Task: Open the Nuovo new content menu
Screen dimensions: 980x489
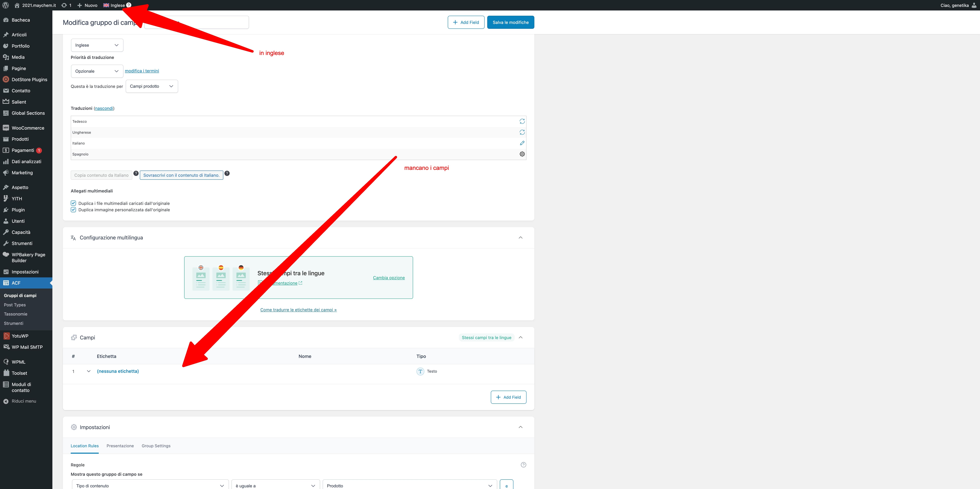Action: click(x=87, y=5)
